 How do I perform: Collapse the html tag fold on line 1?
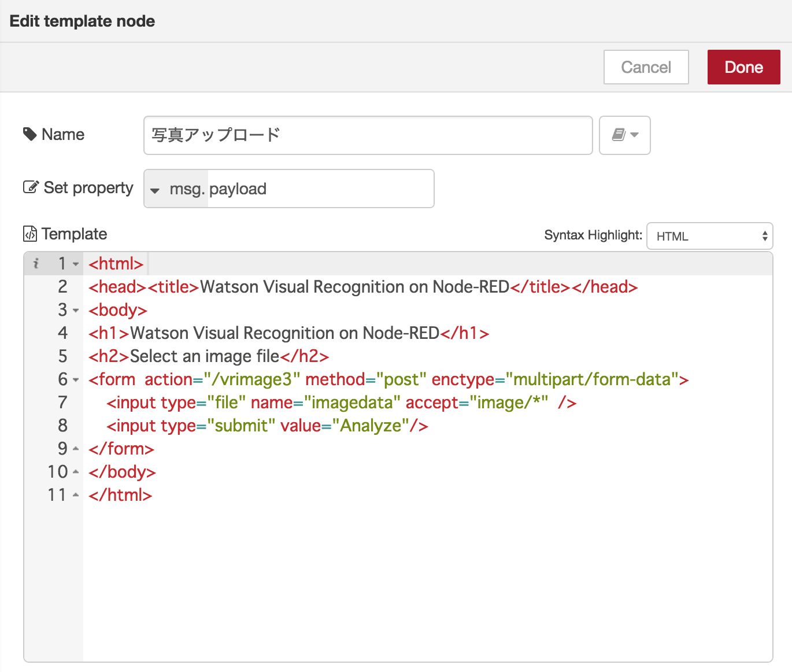click(76, 264)
